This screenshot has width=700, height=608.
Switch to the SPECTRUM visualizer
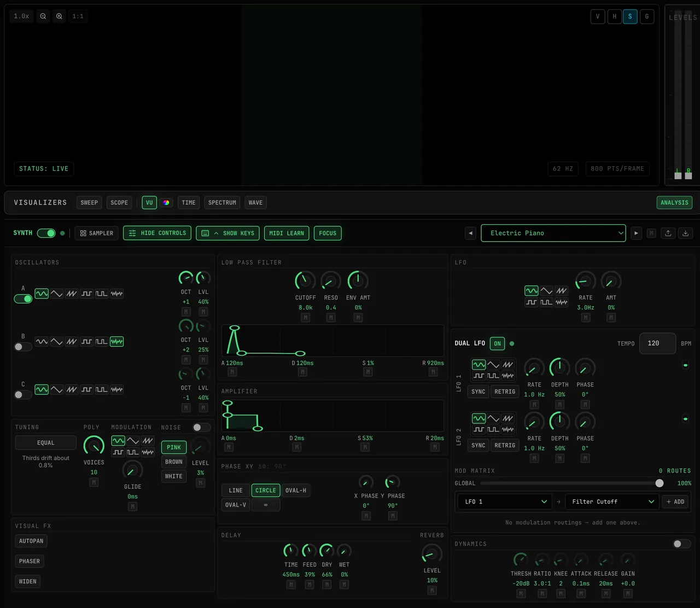pyautogui.click(x=222, y=202)
